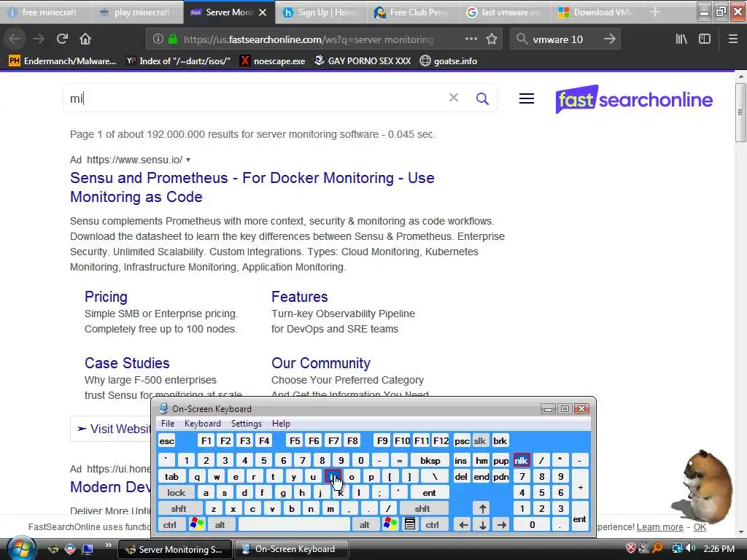Image resolution: width=747 pixels, height=560 pixels.
Task: Toggle the lock caps lock key
Action: coord(176,492)
